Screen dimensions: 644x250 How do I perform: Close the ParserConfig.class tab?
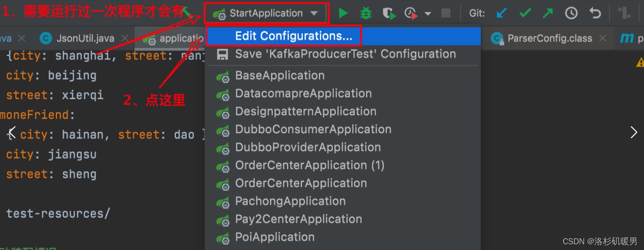[603, 38]
